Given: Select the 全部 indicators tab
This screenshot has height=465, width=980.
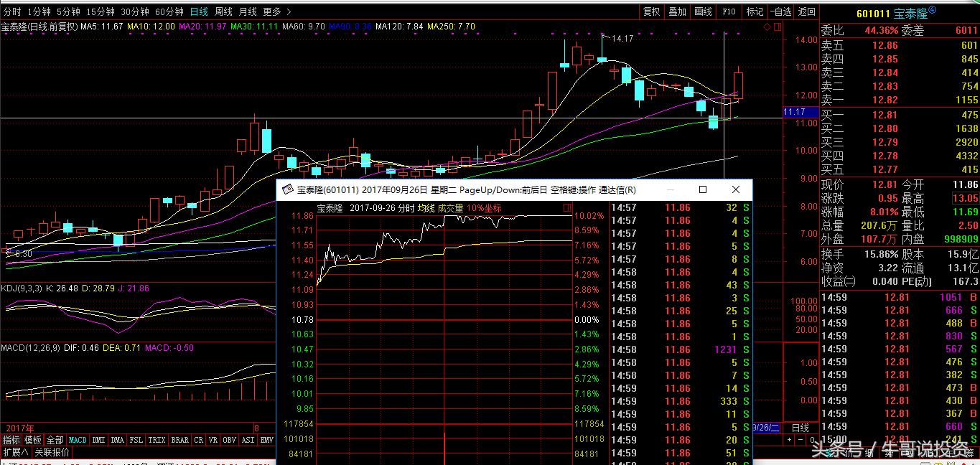Looking at the screenshot, I should point(55,440).
